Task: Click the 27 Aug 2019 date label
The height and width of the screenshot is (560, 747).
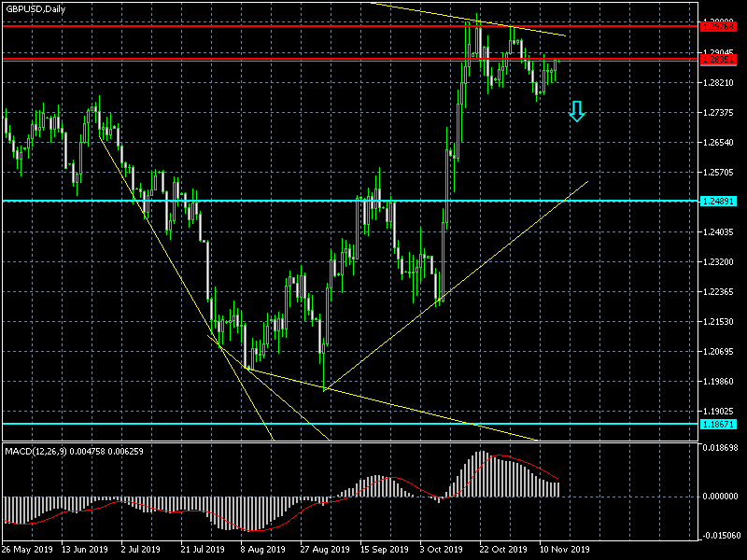Action: [x=325, y=550]
